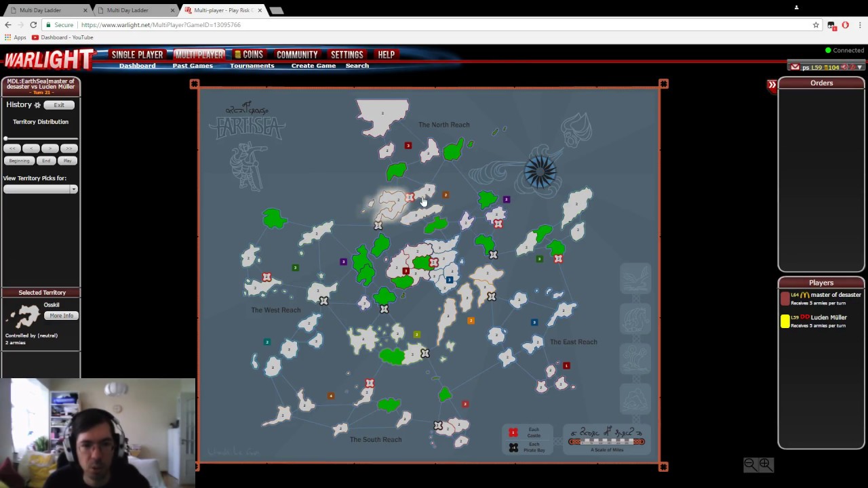Play the game history
Viewport: 868px width, 488px height.
click(x=67, y=161)
